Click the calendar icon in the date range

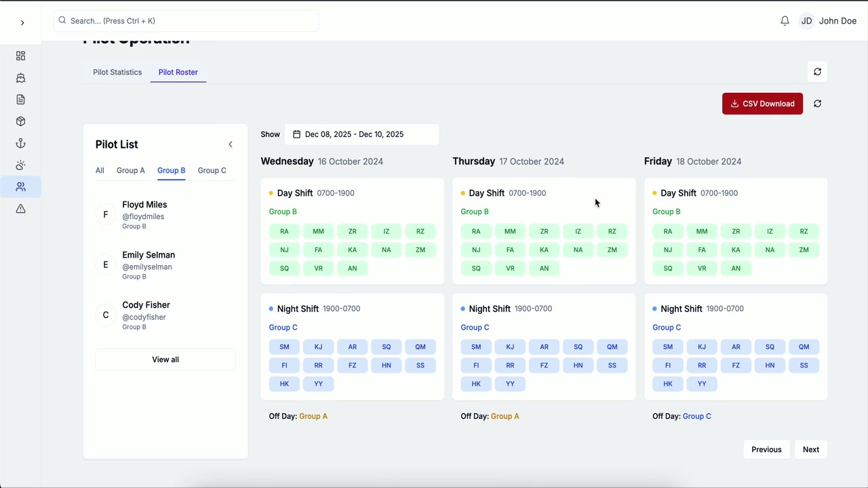(x=296, y=134)
